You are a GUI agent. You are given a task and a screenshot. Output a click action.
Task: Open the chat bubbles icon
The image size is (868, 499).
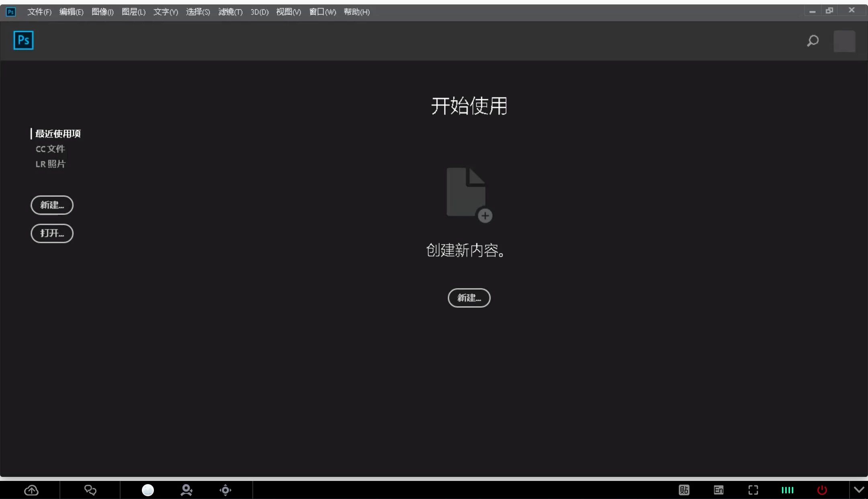tap(90, 490)
